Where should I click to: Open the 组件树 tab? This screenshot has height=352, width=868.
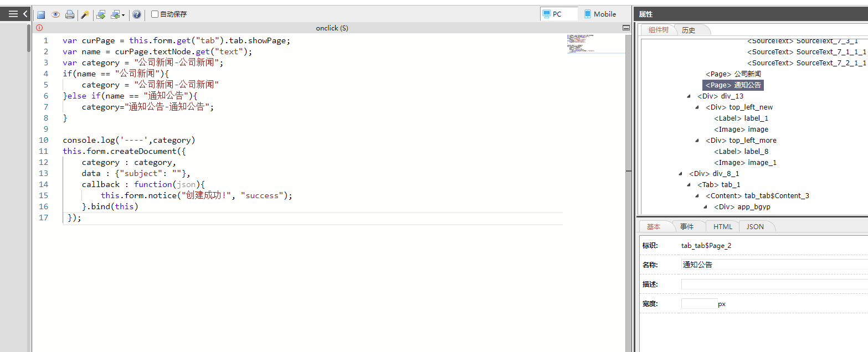(658, 30)
